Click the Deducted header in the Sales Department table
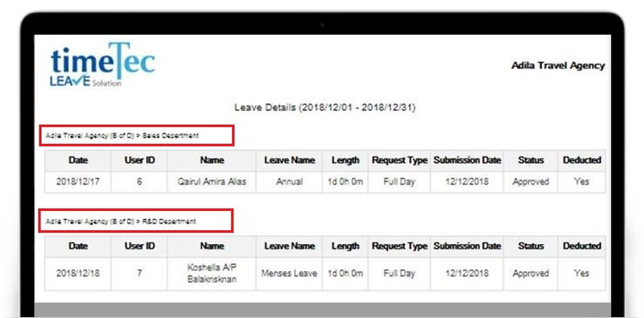Screen dimensions: 644x318 pos(582,160)
